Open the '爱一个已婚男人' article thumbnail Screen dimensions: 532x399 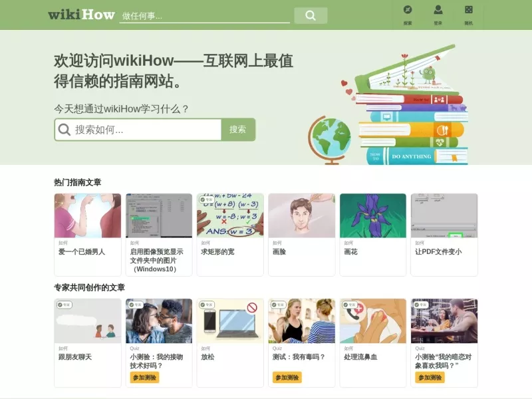click(x=88, y=215)
